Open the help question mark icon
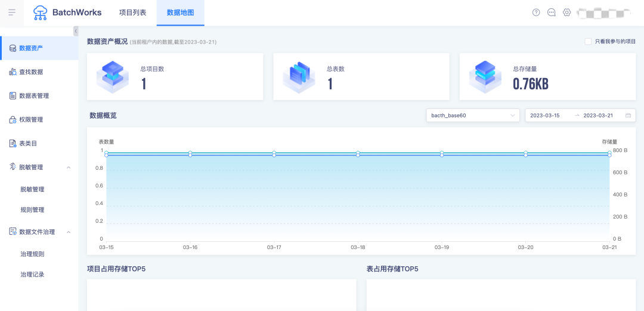Viewport: 644px width, 311px height. (536, 13)
